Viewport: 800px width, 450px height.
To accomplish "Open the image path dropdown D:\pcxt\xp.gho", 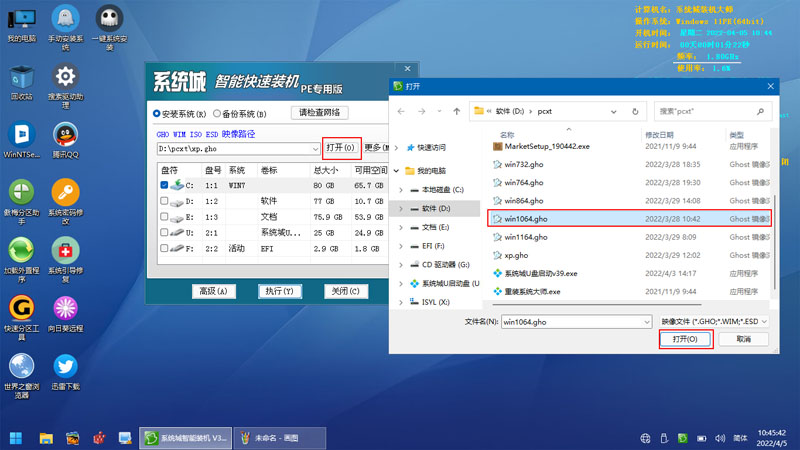I will [x=315, y=149].
